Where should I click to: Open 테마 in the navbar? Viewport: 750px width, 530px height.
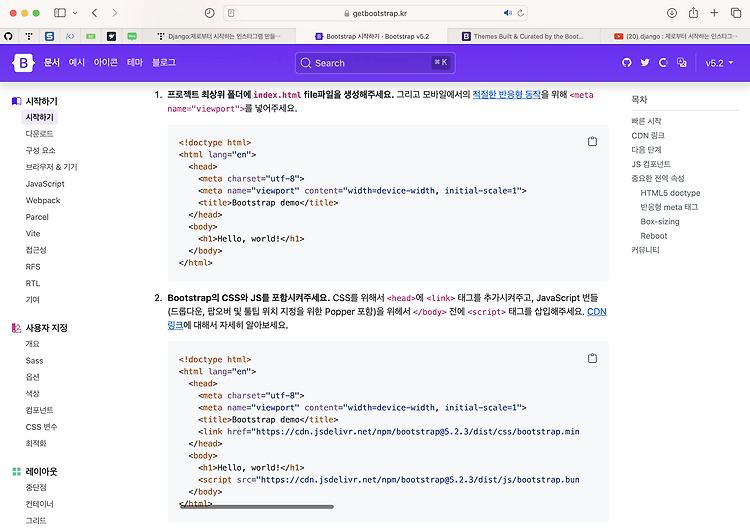click(x=135, y=62)
